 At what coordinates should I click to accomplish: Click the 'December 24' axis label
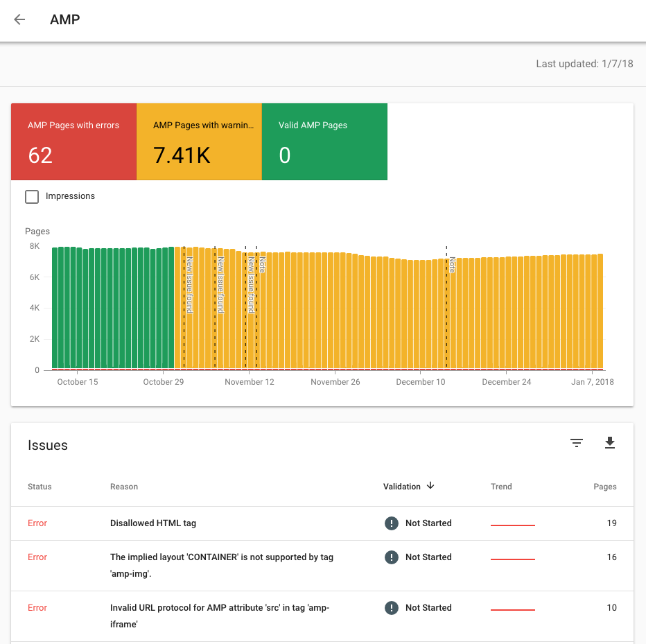pyautogui.click(x=507, y=382)
